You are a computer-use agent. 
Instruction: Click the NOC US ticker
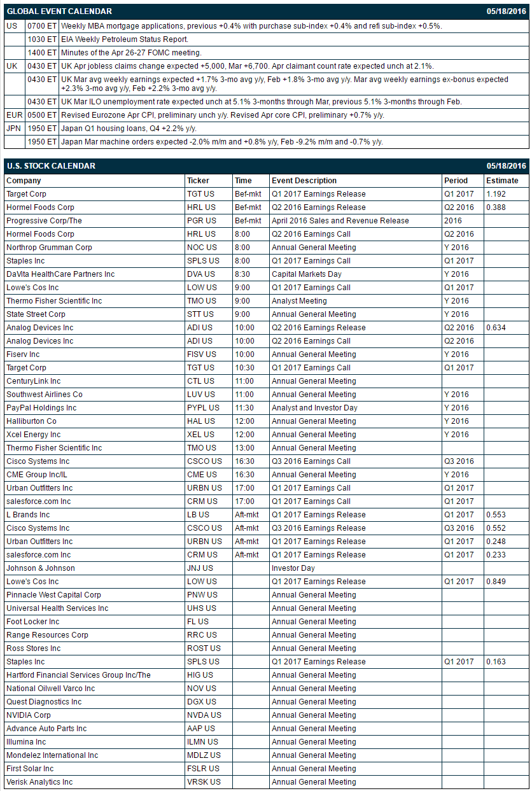click(x=202, y=248)
